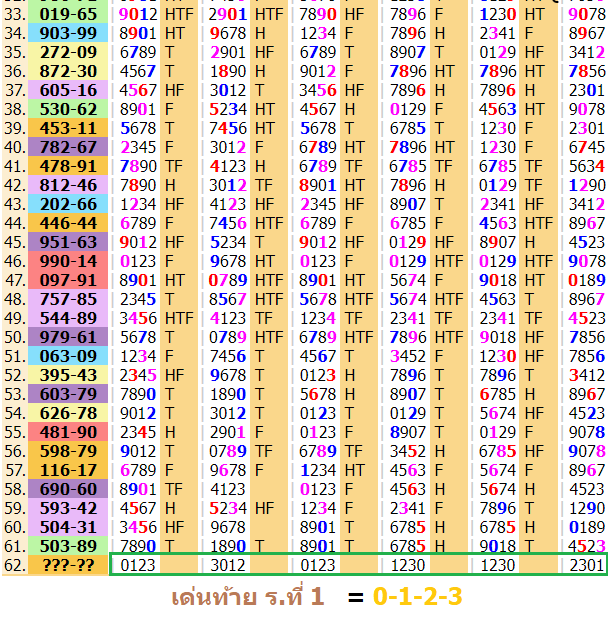Viewport: 608px width, 626px height.
Task: Click the red 990-14 cell
Action: click(x=68, y=261)
